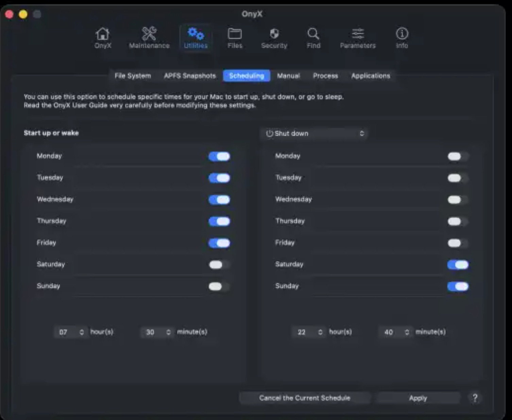The height and width of the screenshot is (420, 512).
Task: Open the Parameters sliders icon
Action: click(358, 38)
